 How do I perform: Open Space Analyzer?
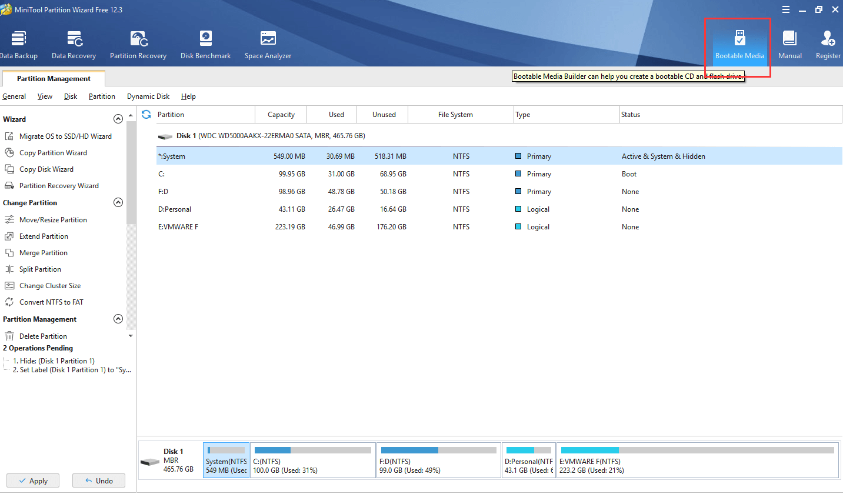[x=268, y=45]
